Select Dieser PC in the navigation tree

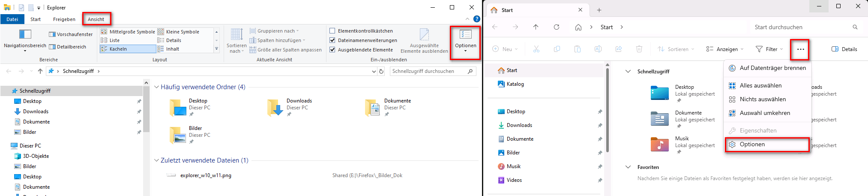coord(30,146)
